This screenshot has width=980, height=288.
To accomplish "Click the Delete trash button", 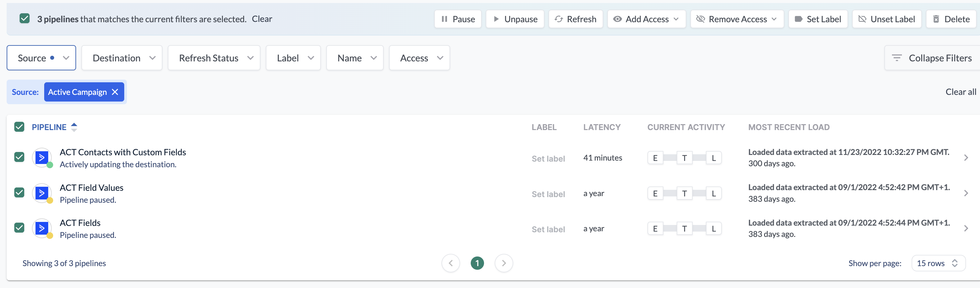I will pyautogui.click(x=951, y=19).
